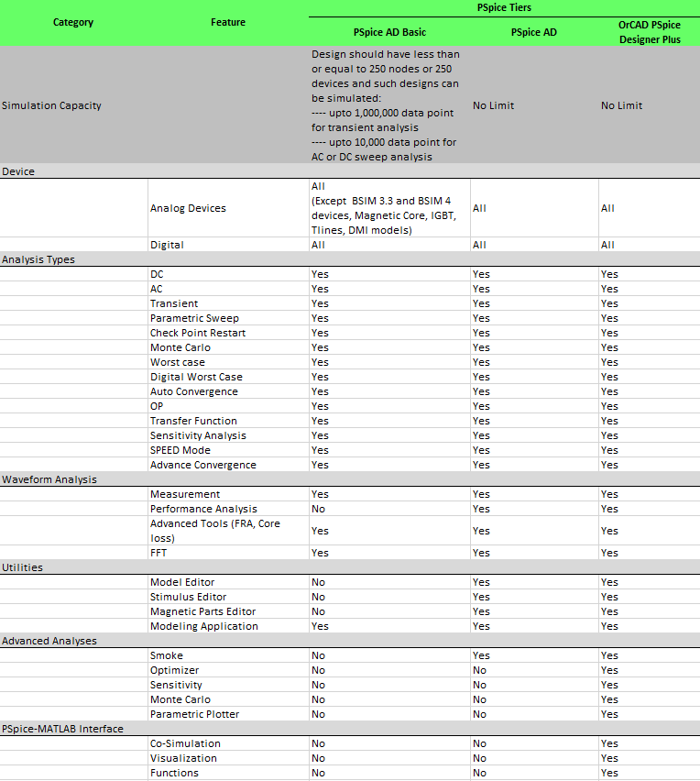Click the Modeling Application cell
Image resolution: width=700 pixels, height=781 pixels.
[228, 626]
